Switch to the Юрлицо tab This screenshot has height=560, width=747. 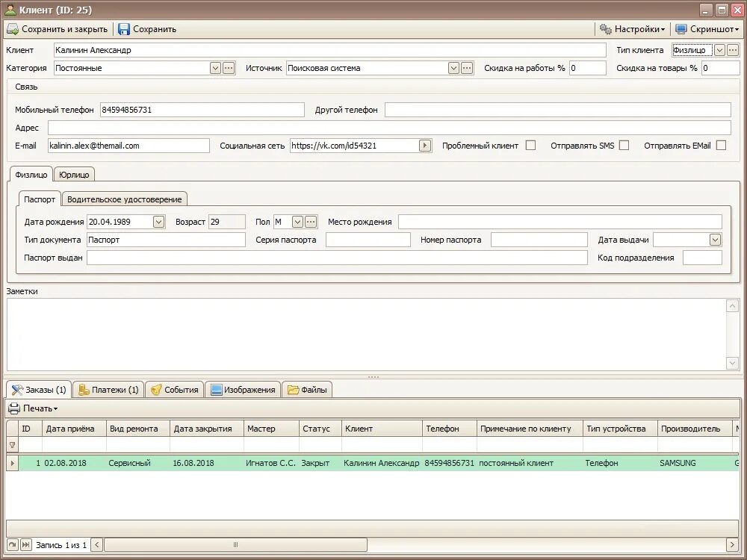[x=74, y=175]
